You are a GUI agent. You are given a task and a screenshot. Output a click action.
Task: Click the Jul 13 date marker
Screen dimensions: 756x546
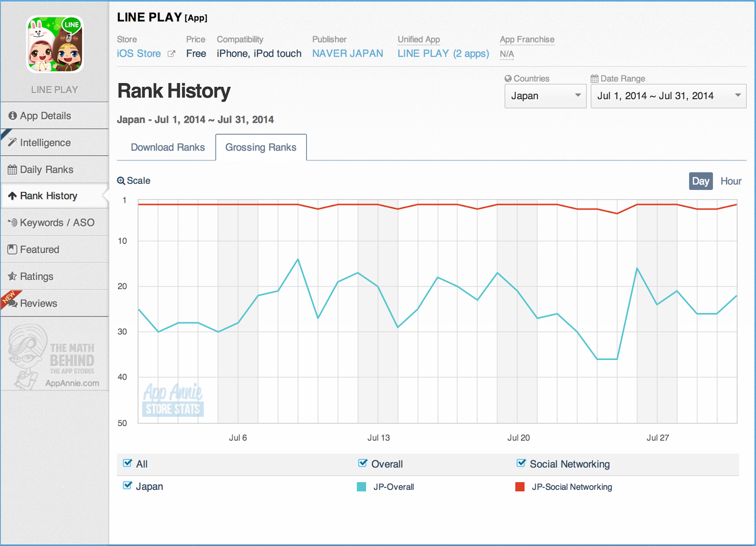(x=378, y=438)
